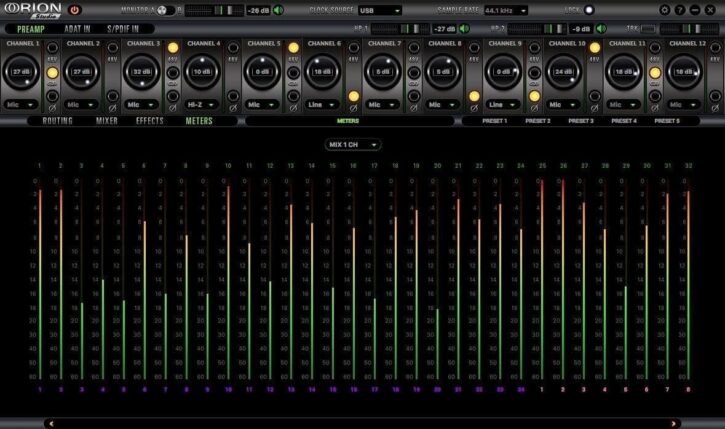This screenshot has height=429, width=725.
Task: Open settings with the gear icon
Action: pyautogui.click(x=664, y=10)
